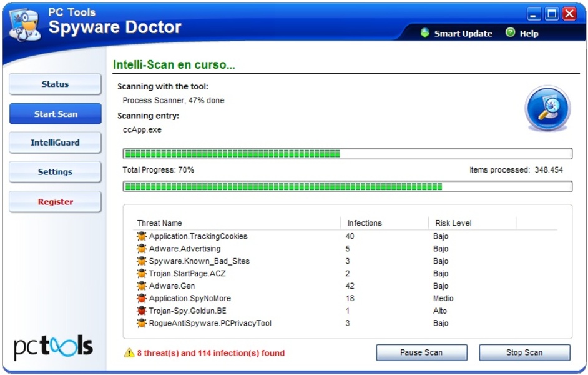Click the green Help question mark icon
The width and height of the screenshot is (588, 375).
click(510, 32)
